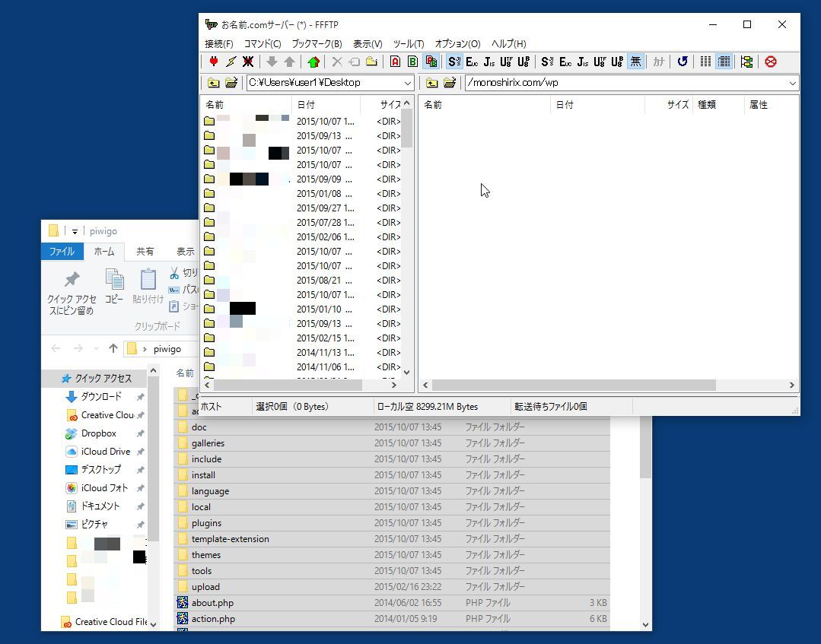Image resolution: width=821 pixels, height=644 pixels.
Task: Open the 接続(F) menu
Action: 219,44
